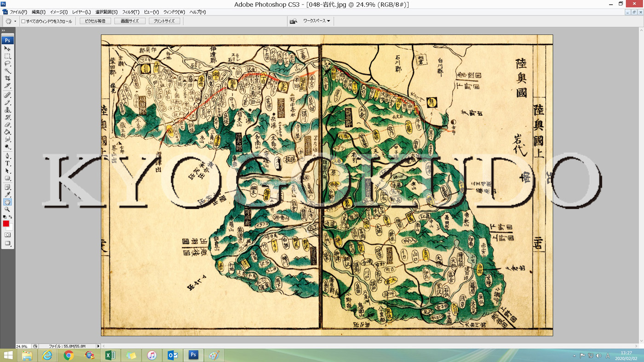
Task: Click the Ps logo atop the toolbox
Action: [7, 40]
